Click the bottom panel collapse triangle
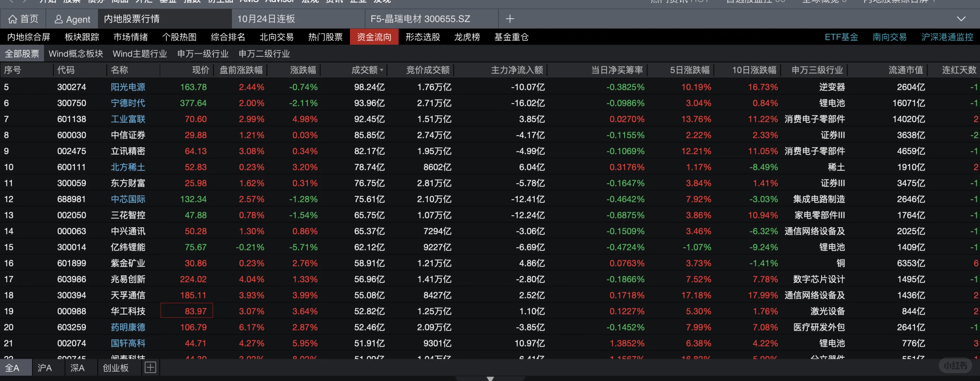This screenshot has width=980, height=381. pyautogui.click(x=490, y=378)
